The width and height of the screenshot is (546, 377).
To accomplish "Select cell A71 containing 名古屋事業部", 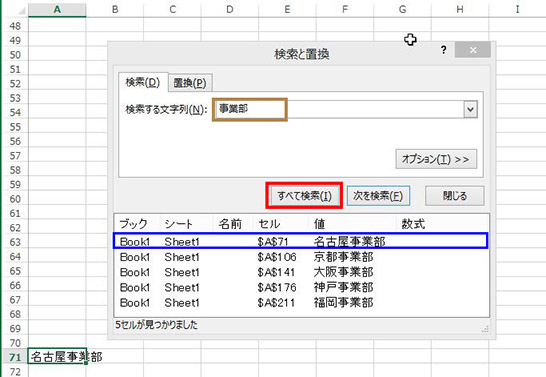I will coord(57,356).
